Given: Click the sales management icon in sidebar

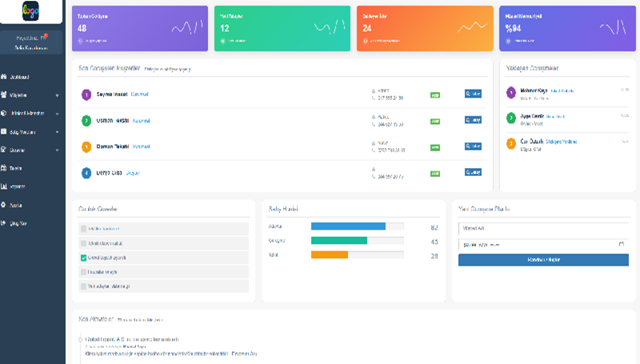Looking at the screenshot, I should (4, 131).
